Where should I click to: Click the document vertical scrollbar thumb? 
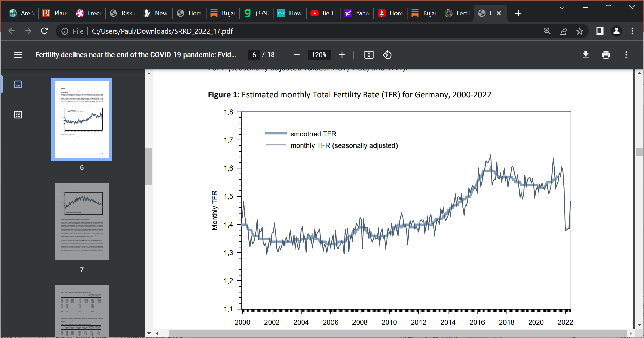coord(639,152)
